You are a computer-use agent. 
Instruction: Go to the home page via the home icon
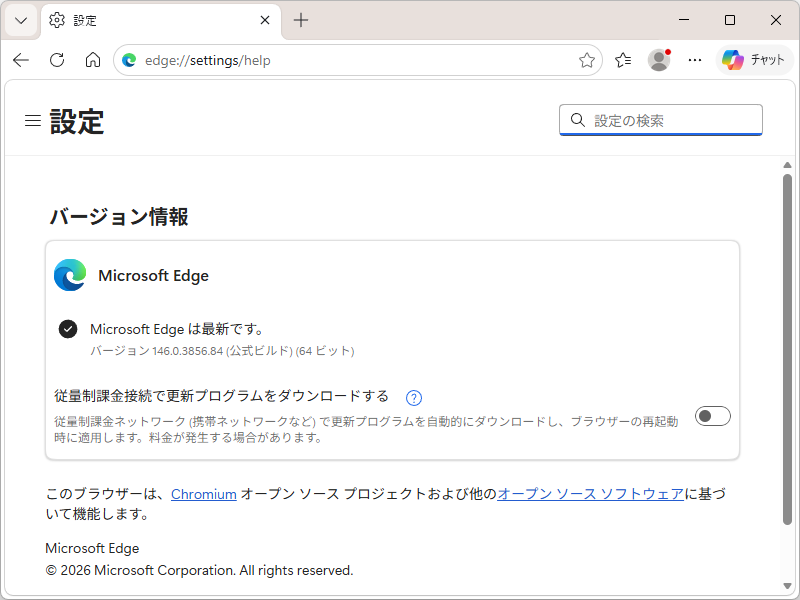tap(92, 60)
